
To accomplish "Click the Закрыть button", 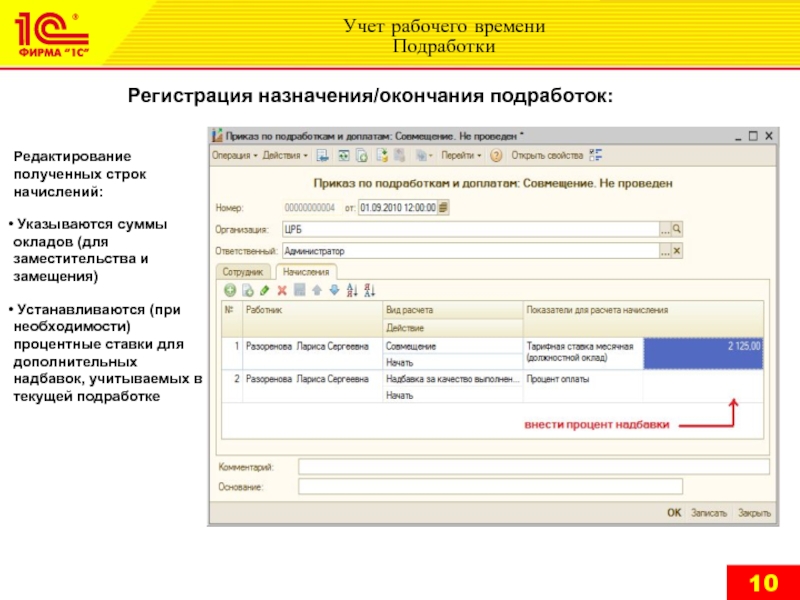I will 754,513.
